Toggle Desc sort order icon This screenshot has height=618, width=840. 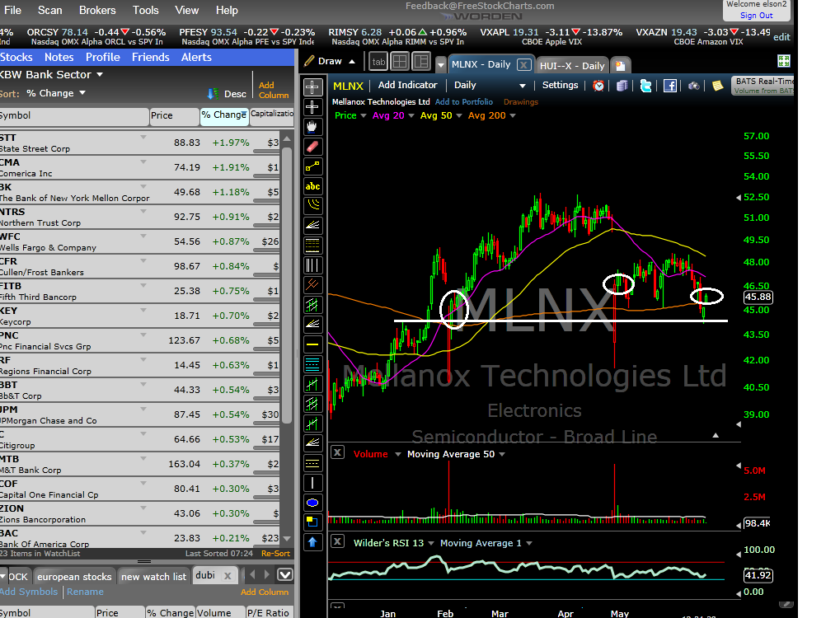[213, 94]
